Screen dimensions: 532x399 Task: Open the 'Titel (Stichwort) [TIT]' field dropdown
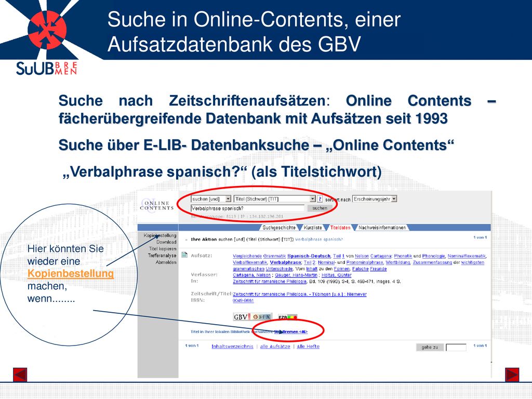tap(275, 199)
